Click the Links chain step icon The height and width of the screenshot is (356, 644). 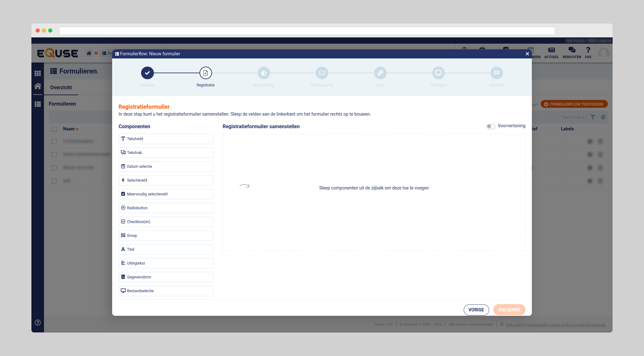[380, 73]
